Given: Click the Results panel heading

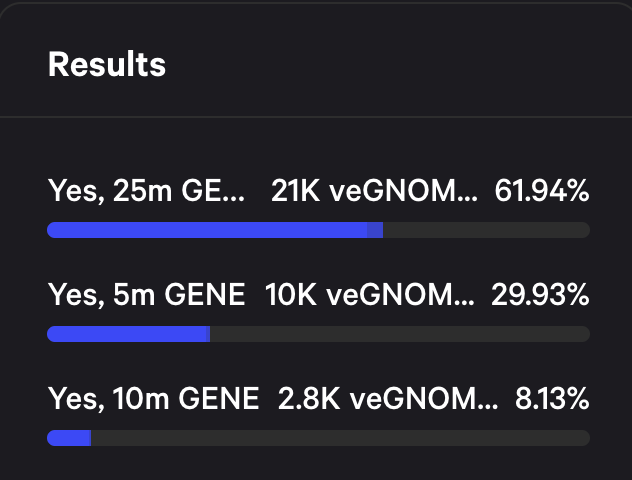Looking at the screenshot, I should pyautogui.click(x=107, y=65).
